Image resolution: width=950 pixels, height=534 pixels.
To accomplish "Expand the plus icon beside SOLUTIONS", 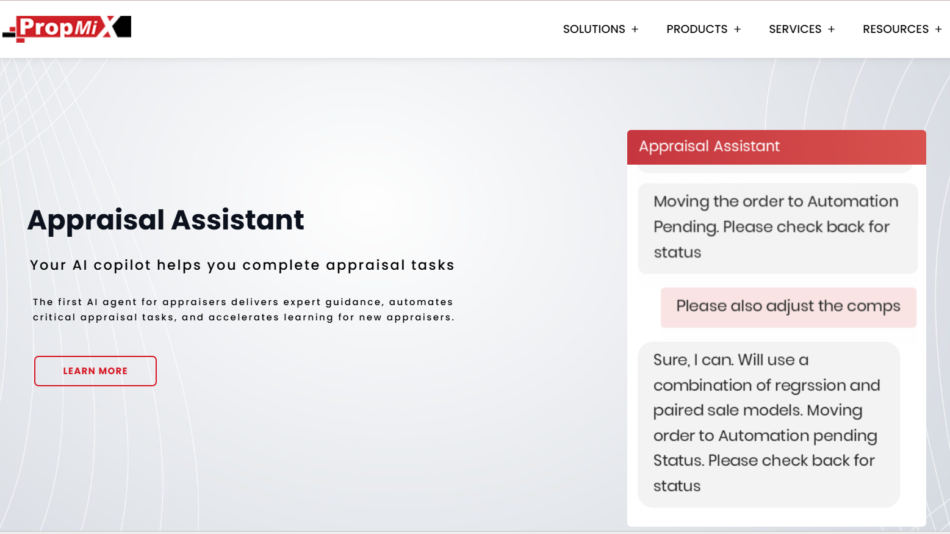I will (x=634, y=29).
